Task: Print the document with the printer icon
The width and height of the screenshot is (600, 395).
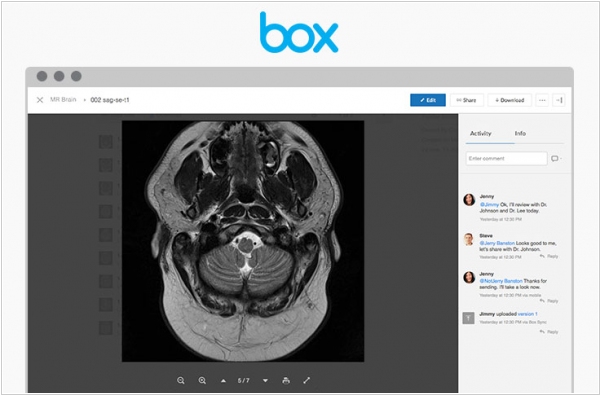Action: click(x=286, y=380)
